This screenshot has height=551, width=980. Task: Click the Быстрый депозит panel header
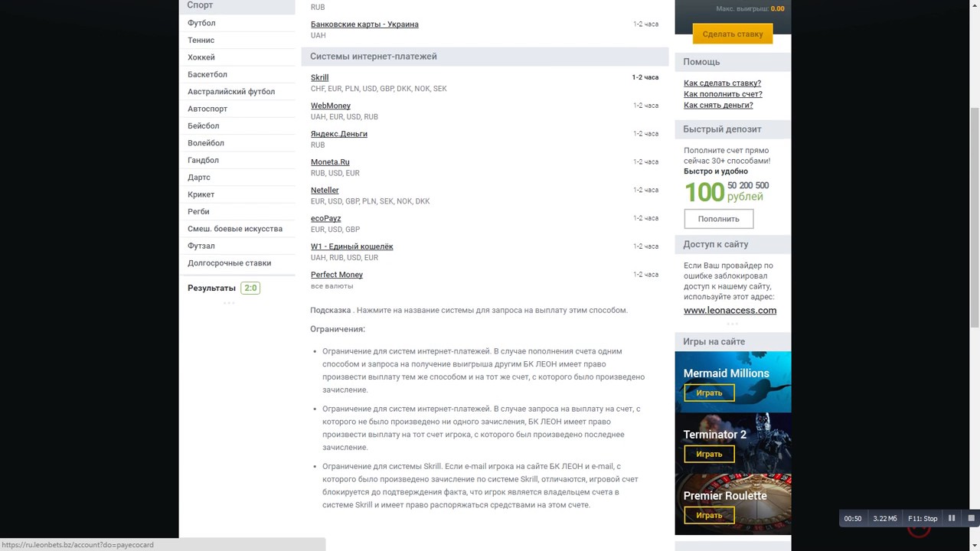point(733,129)
